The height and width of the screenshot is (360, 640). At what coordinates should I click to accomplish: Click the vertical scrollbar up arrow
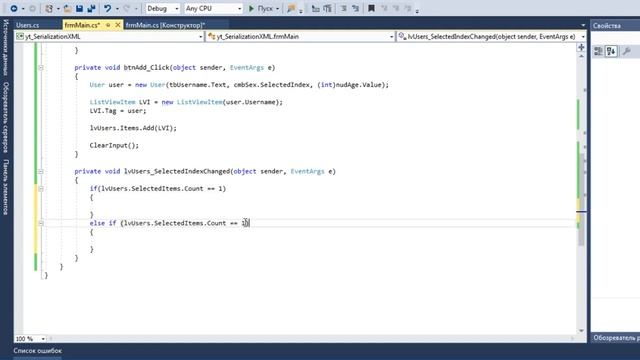pyautogui.click(x=581, y=56)
